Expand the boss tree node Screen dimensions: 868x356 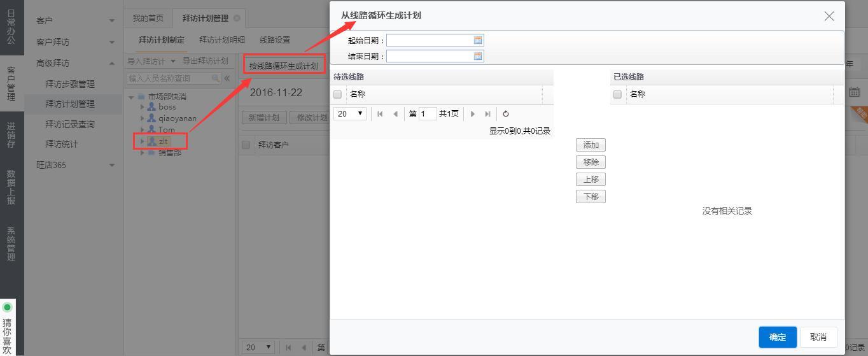pos(143,107)
